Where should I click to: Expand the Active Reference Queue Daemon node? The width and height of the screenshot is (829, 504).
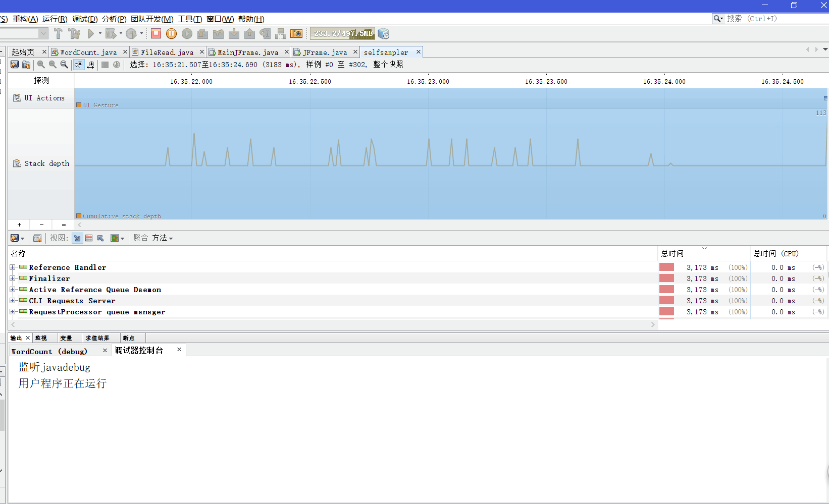13,290
